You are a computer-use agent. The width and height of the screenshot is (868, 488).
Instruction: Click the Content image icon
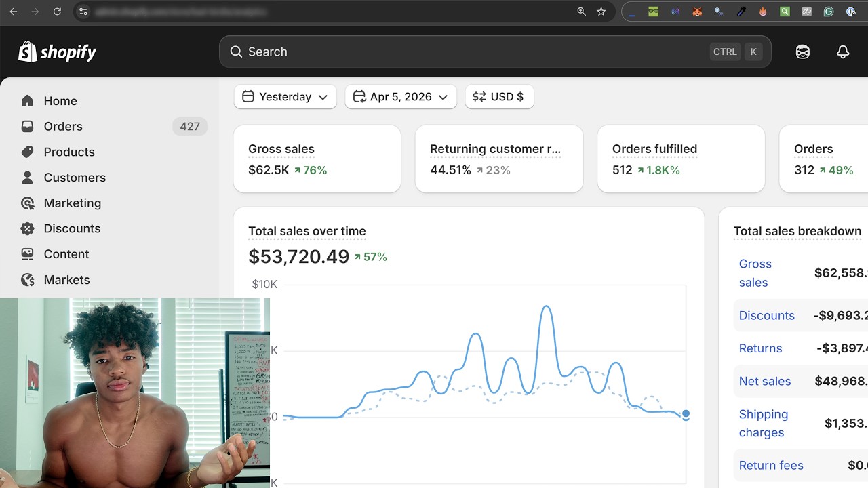[x=27, y=254]
